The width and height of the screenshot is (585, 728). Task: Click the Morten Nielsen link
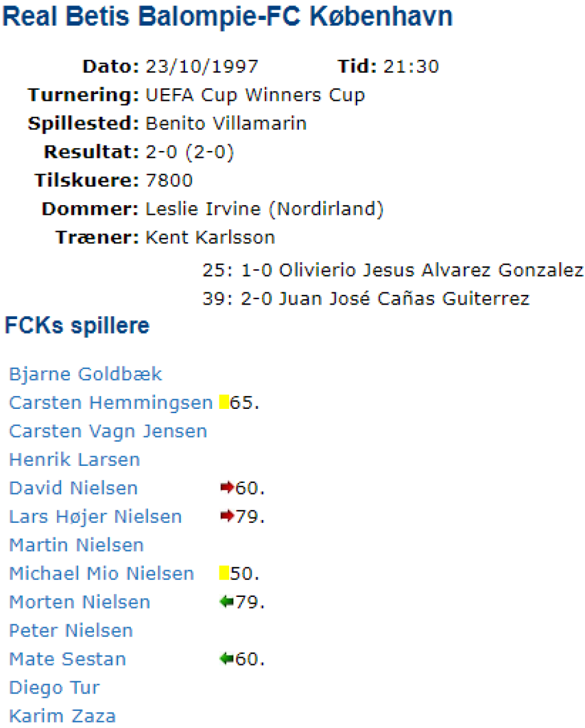click(79, 602)
